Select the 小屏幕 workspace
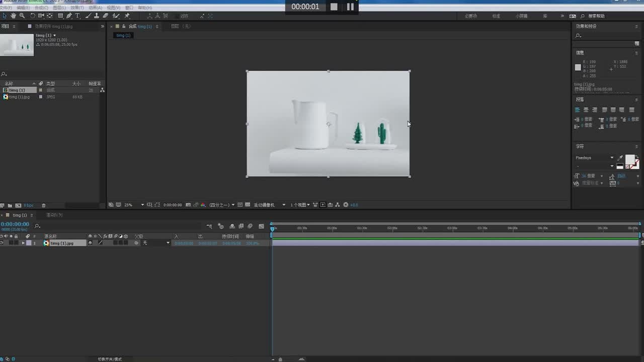644x362 pixels. click(522, 16)
